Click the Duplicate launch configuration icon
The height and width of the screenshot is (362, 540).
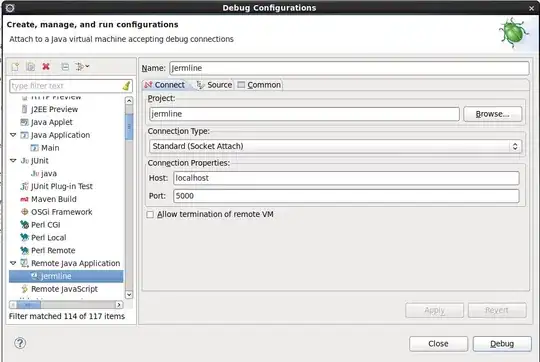31,66
